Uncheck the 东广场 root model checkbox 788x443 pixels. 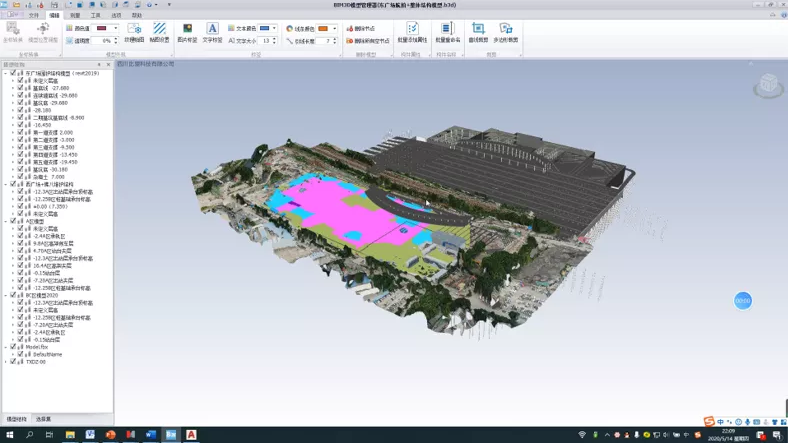click(x=14, y=73)
